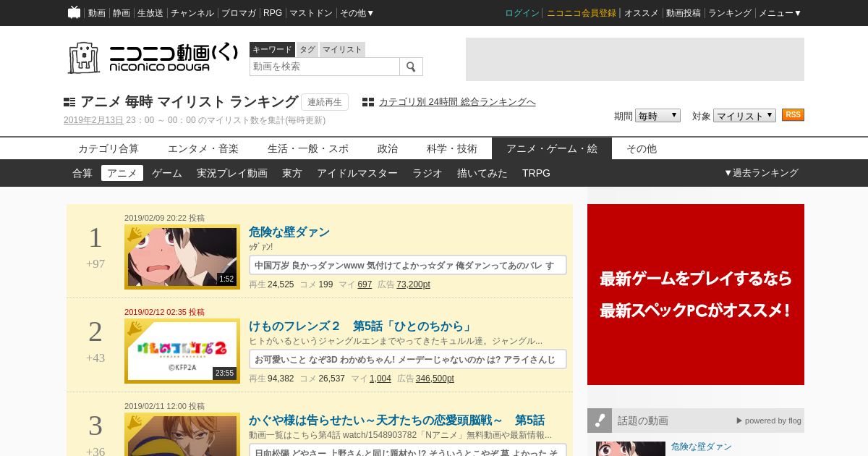Open 政治 category tab
Image resolution: width=868 pixels, height=456 pixels.
388,148
